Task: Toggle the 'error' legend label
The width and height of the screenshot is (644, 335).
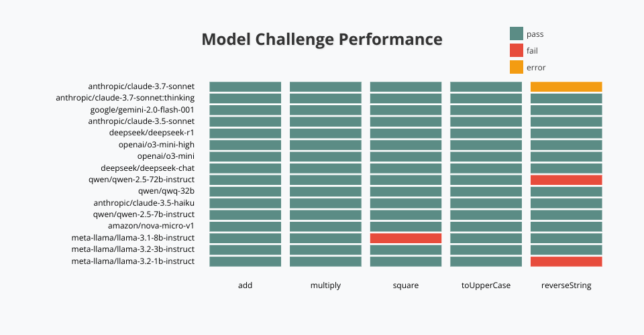Action: [x=536, y=67]
